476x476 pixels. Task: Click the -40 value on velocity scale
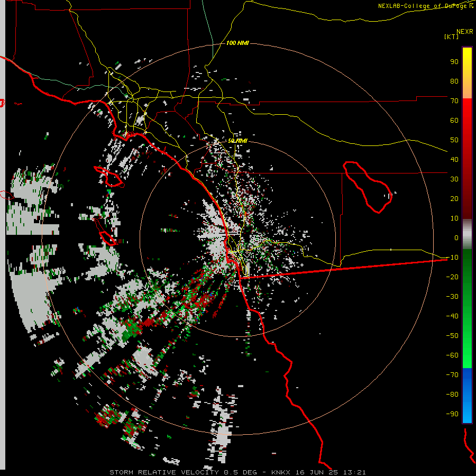452,316
